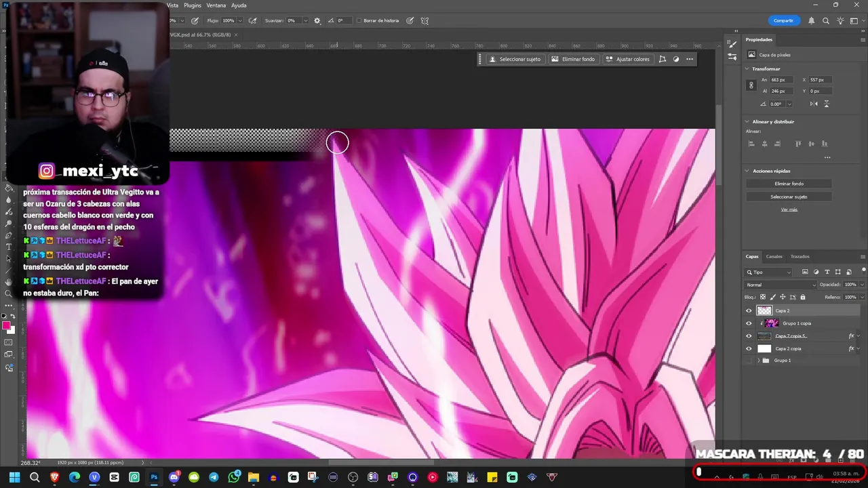The image size is (868, 488).
Task: Hide the Capa 2 copia layer
Action: (x=749, y=348)
